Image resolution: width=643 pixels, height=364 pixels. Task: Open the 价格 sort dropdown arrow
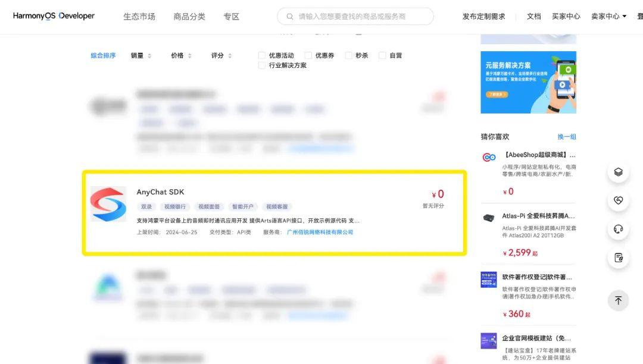click(190, 55)
